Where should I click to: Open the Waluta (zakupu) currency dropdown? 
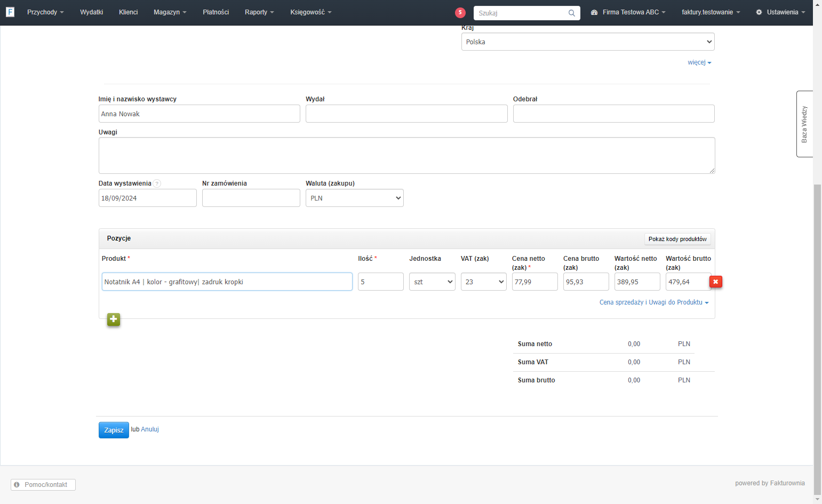355,198
